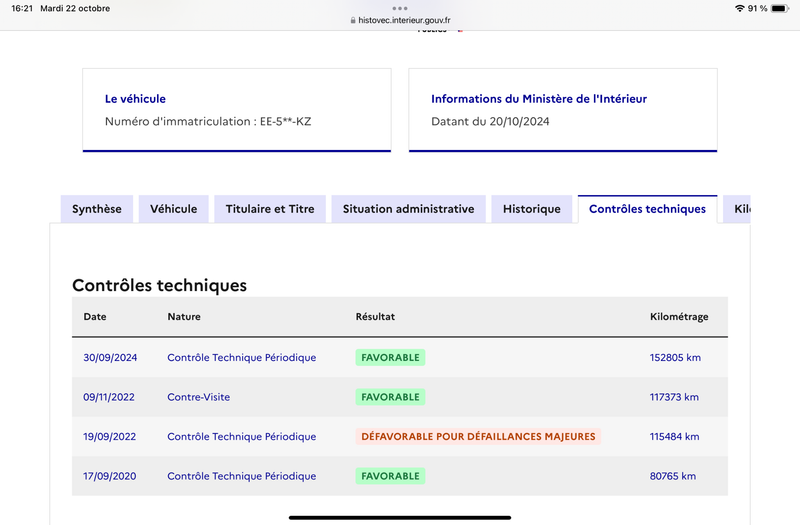The height and width of the screenshot is (525, 800).
Task: Click the 152805 km mileage value
Action: (675, 358)
